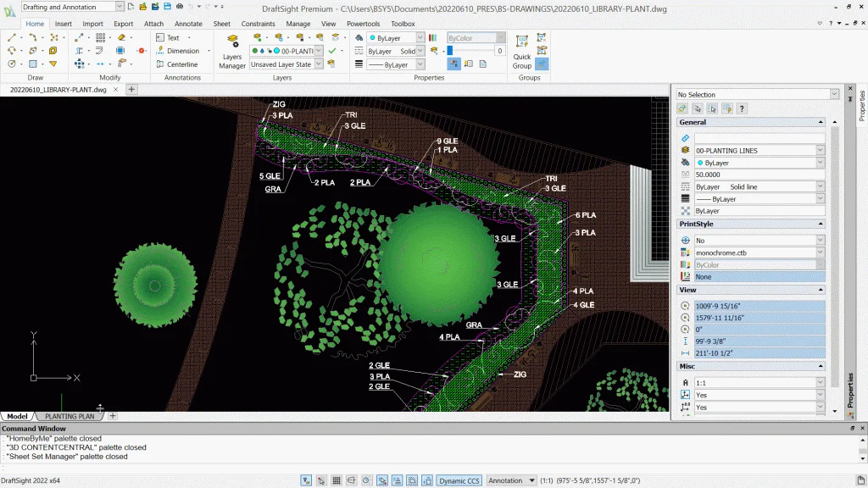Click the Help icon in Properties palette
Screen dimensions: 868x488
[743, 108]
